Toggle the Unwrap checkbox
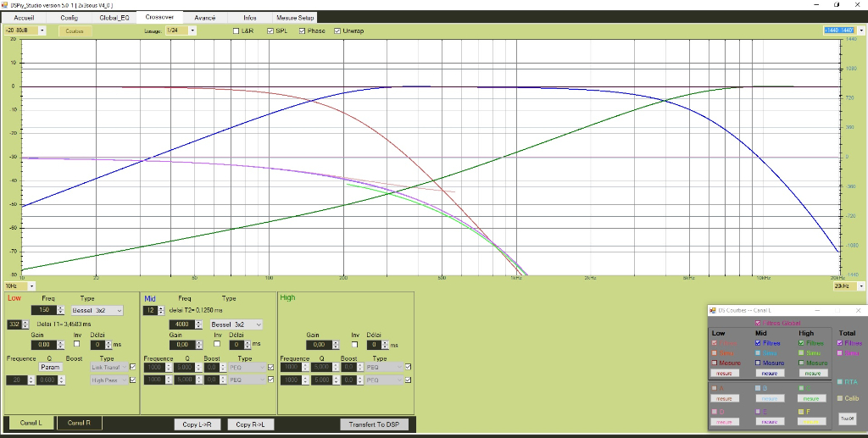The width and height of the screenshot is (868, 438). [x=337, y=31]
